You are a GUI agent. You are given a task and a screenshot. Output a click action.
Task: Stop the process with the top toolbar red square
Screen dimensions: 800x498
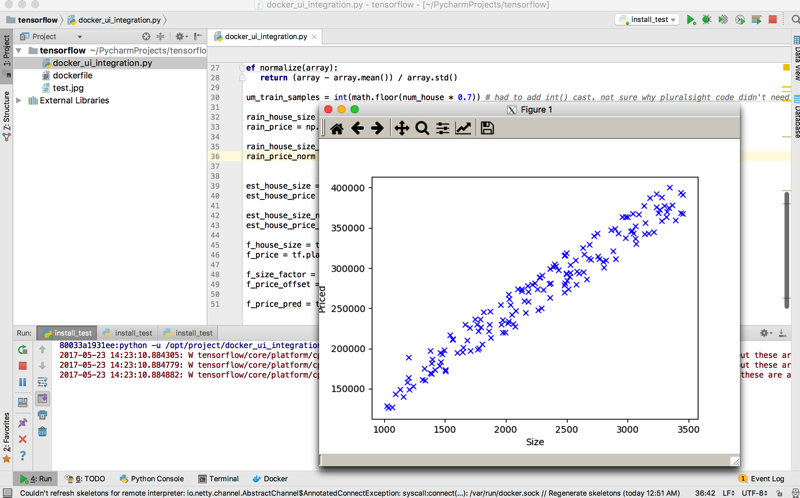(773, 19)
